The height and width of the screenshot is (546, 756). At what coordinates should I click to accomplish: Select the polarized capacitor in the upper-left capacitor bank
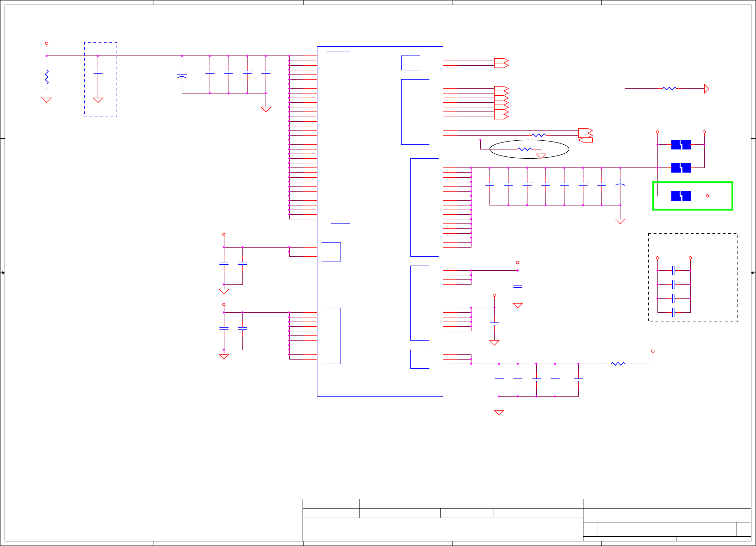pyautogui.click(x=182, y=76)
